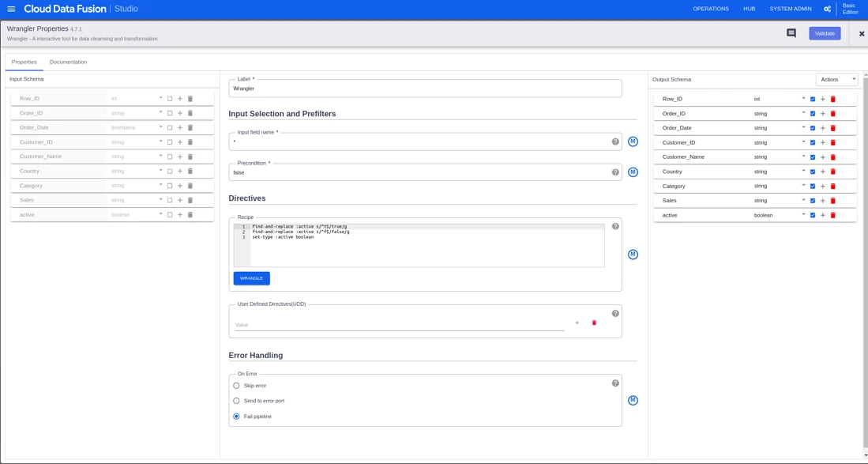Open HUB in the top bar
868x464 pixels.
[x=749, y=9]
